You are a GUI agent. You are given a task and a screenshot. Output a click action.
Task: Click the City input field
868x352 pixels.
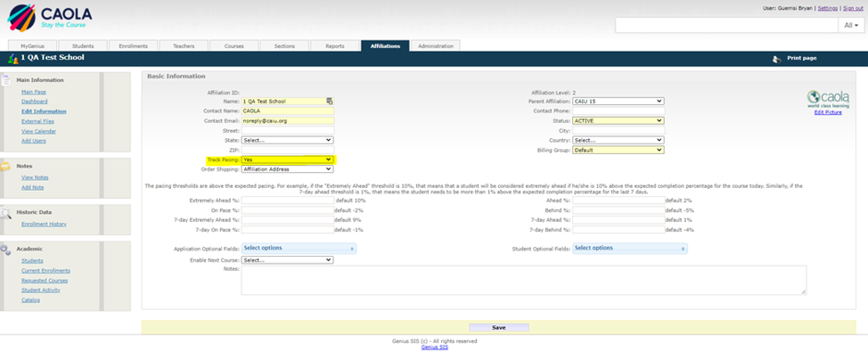click(x=618, y=130)
